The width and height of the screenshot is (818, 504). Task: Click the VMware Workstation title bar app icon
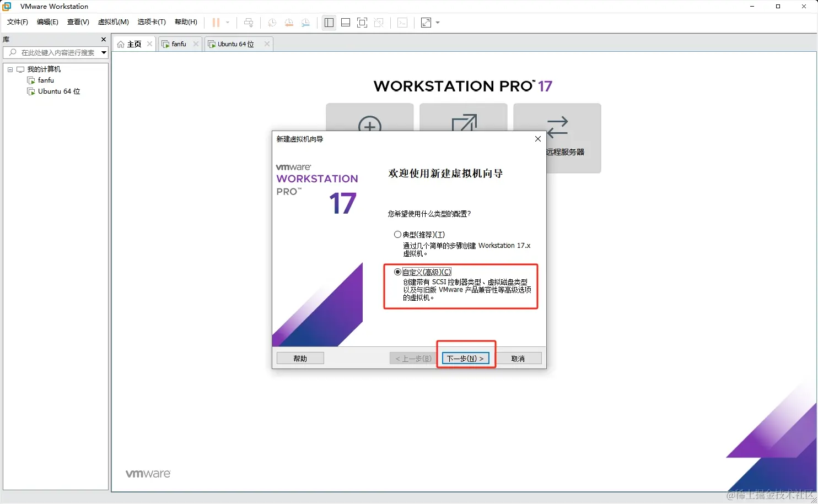[7, 7]
